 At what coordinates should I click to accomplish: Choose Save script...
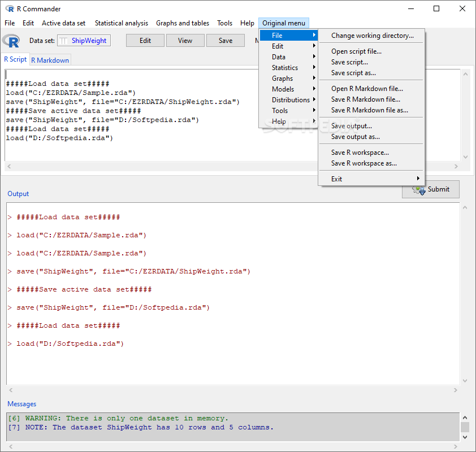click(371, 62)
